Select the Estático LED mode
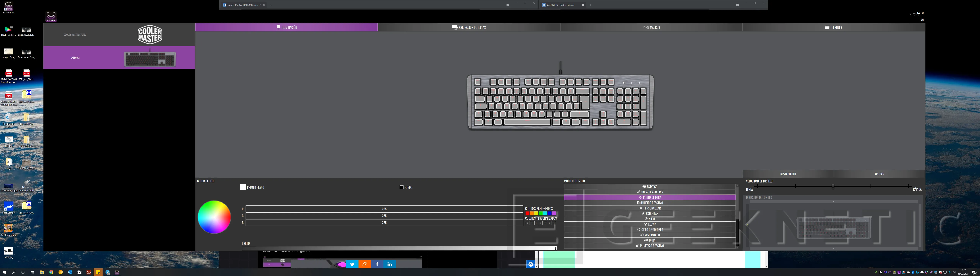 click(650, 187)
